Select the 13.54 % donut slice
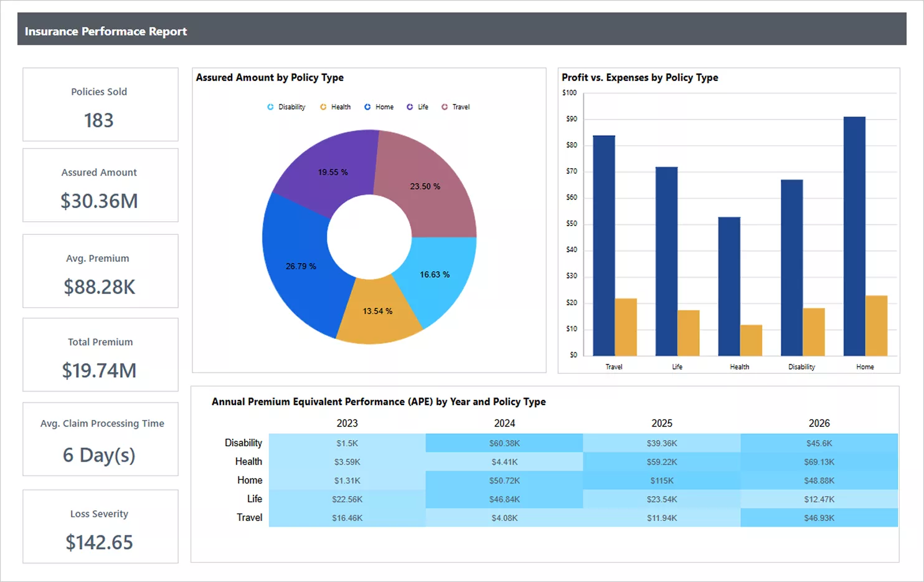This screenshot has width=924, height=582. [x=377, y=311]
